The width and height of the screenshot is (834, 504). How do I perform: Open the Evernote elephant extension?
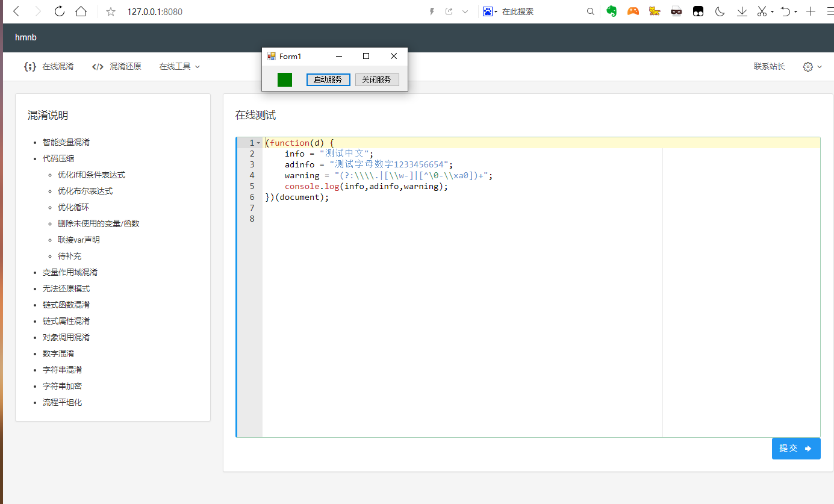coord(612,11)
